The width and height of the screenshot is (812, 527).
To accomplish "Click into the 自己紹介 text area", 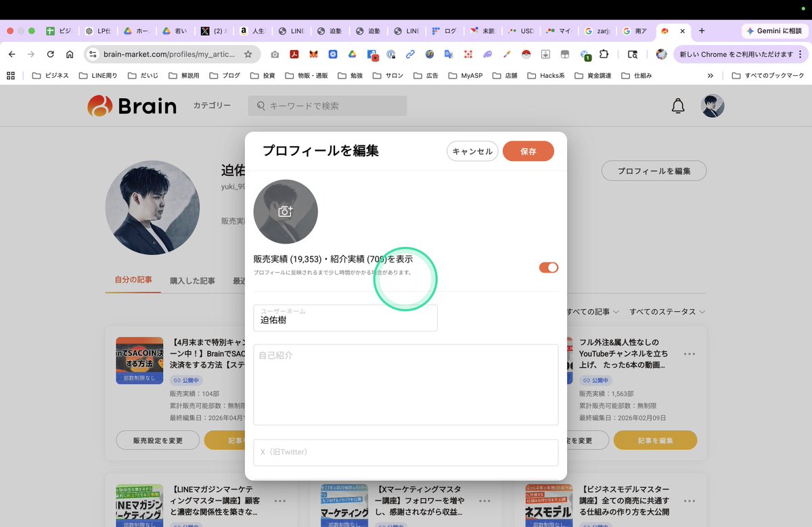I will 406,385.
